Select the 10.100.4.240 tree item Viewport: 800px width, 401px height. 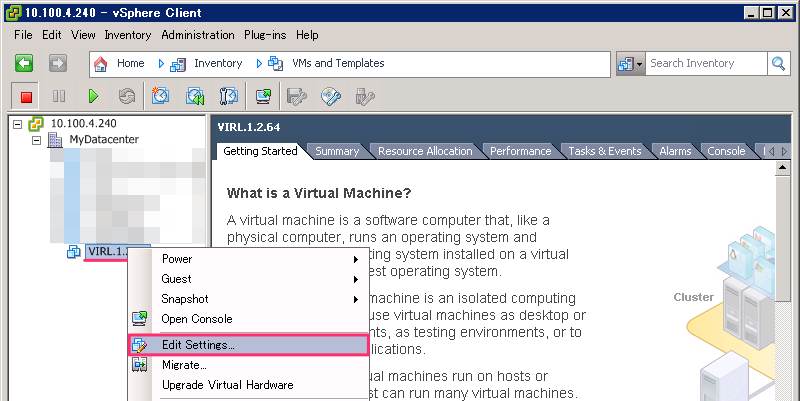point(84,123)
